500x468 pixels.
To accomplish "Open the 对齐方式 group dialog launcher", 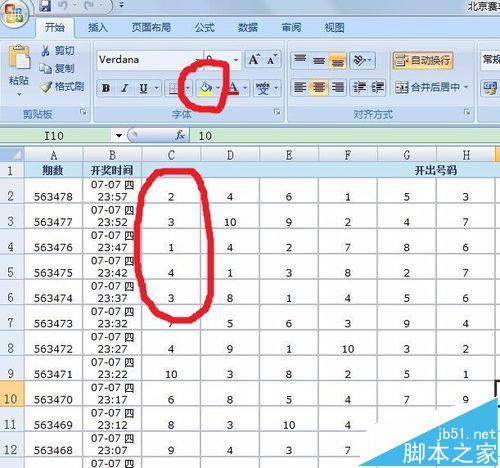I will (x=467, y=112).
